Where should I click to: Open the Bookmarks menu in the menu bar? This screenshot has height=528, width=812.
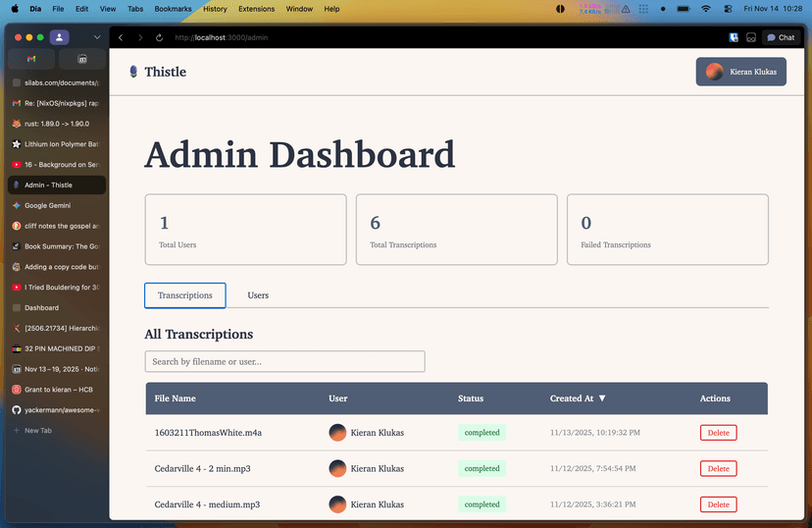(173, 9)
